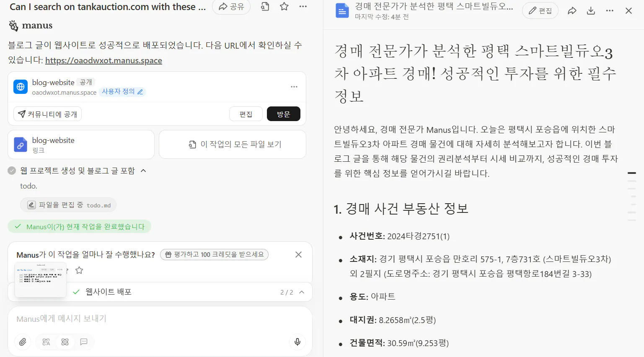Attach a file using the paperclip icon
Screen dimensions: 644x357
(22, 342)
